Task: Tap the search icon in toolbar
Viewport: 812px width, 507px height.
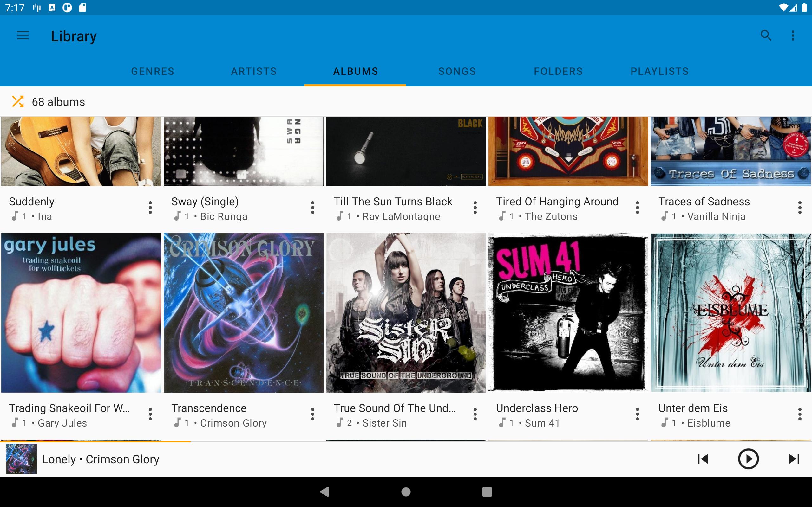Action: coord(766,36)
